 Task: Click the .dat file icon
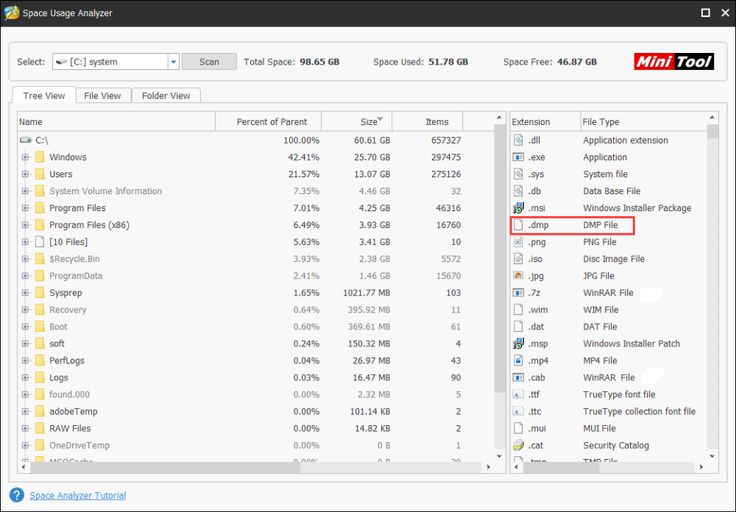click(518, 326)
